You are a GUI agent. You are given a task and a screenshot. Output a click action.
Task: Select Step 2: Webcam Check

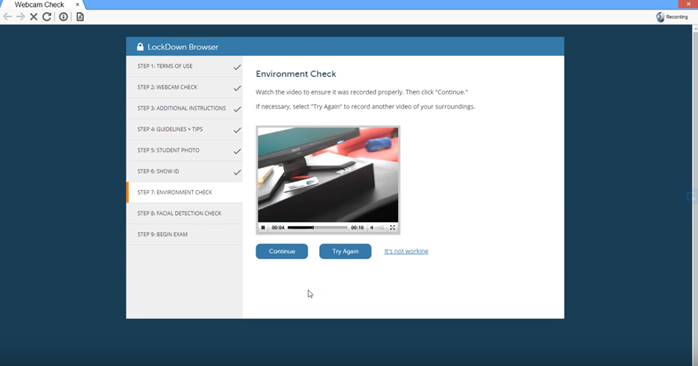pyautogui.click(x=185, y=87)
